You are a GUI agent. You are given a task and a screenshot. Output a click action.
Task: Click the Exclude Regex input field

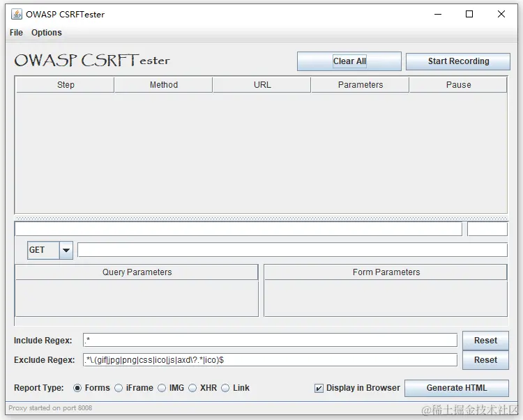tap(270, 360)
